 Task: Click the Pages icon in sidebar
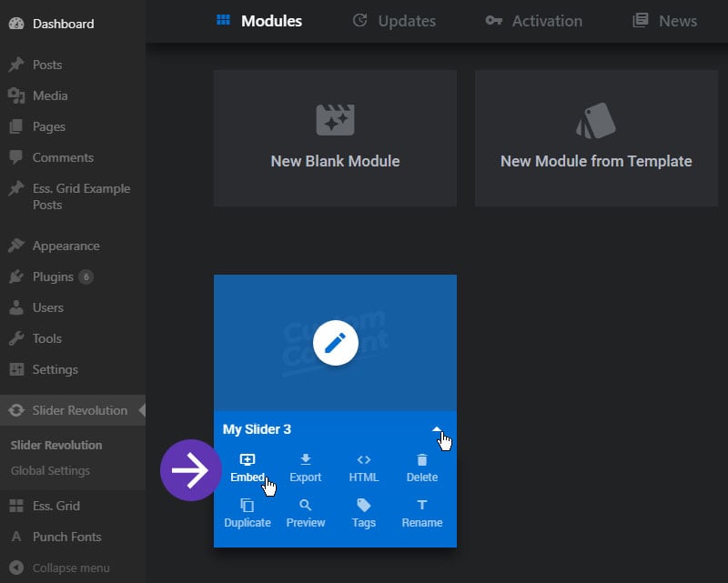[x=16, y=126]
